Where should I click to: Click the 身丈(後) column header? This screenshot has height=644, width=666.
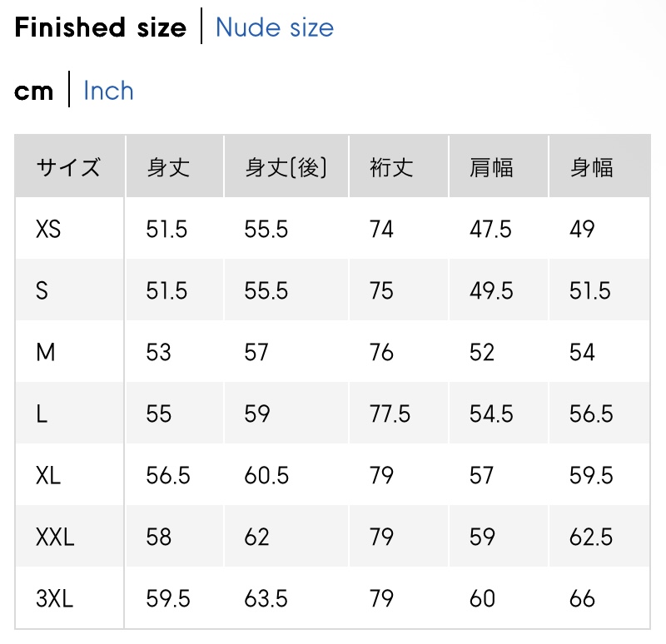coord(286,167)
